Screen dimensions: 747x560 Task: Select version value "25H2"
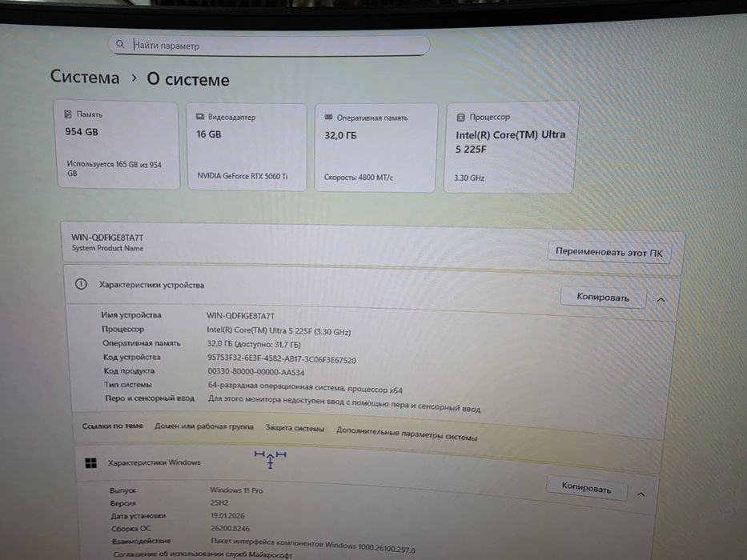(219, 502)
